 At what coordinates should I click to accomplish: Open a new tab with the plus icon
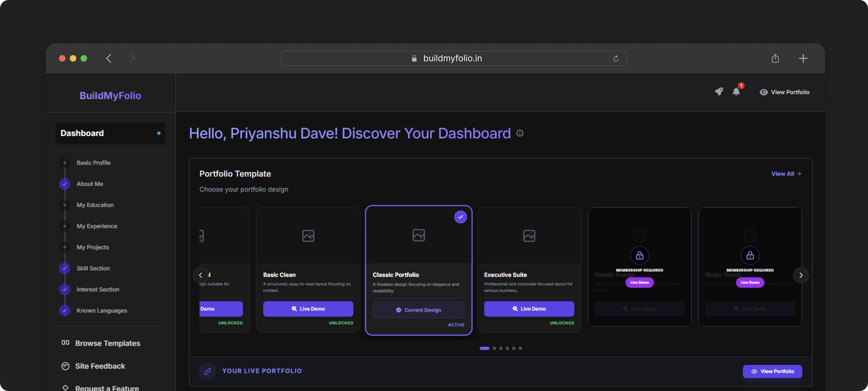[x=803, y=58]
